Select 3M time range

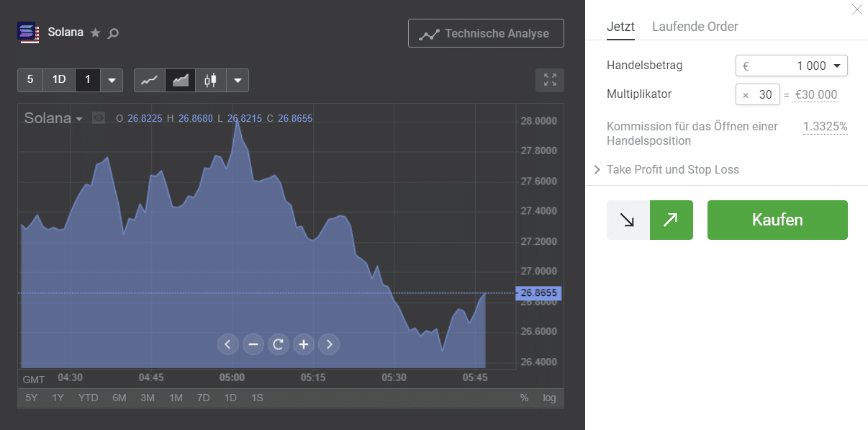click(x=148, y=398)
